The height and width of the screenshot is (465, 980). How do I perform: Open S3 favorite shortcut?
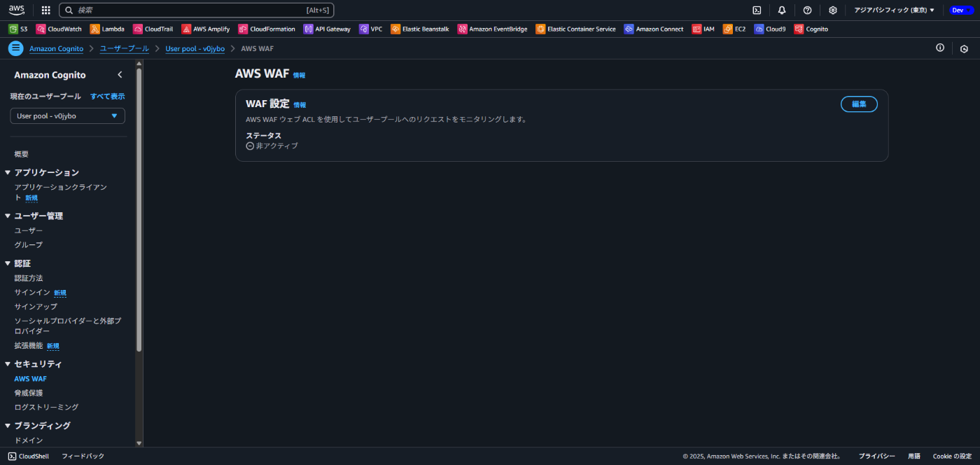[18, 29]
